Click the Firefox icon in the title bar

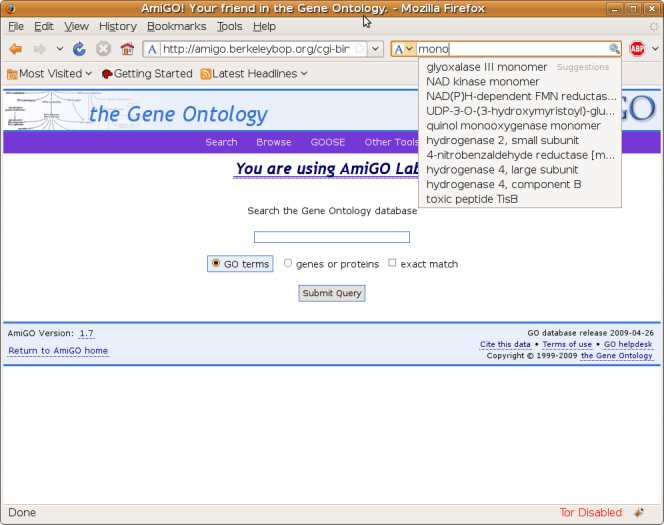pos(11,8)
